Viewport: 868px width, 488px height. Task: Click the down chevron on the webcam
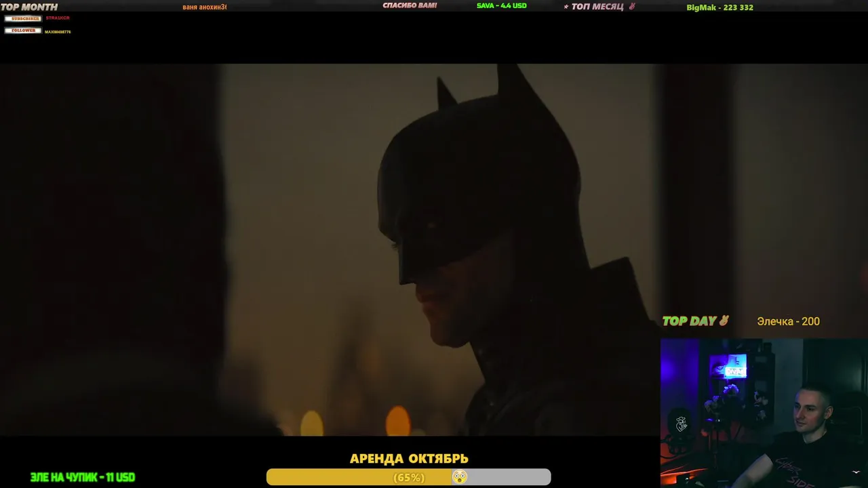(x=857, y=472)
